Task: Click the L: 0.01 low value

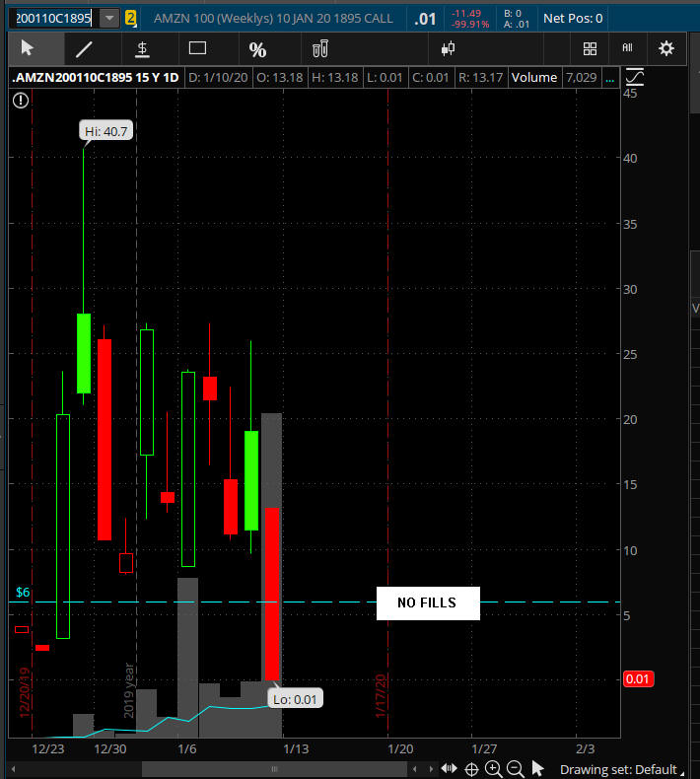Action: click(385, 78)
